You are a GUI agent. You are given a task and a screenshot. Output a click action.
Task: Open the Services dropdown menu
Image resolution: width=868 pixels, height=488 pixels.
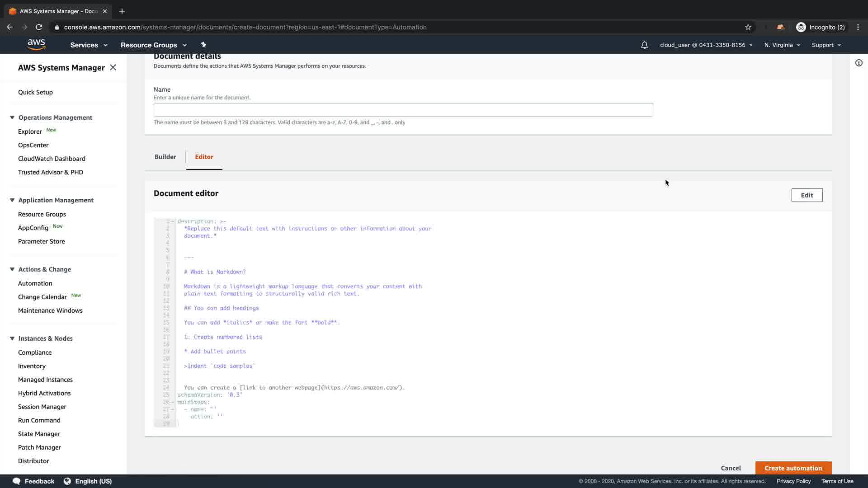tap(89, 45)
